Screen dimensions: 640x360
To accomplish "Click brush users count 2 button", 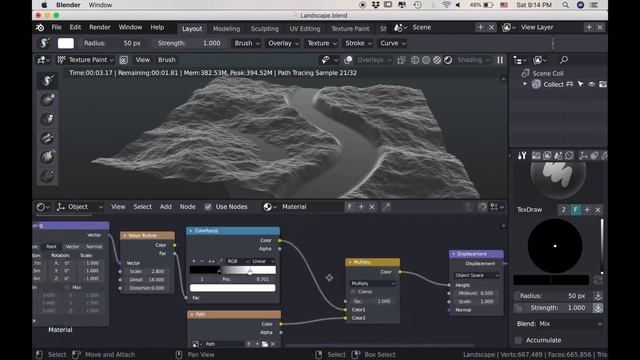I will [x=563, y=209].
